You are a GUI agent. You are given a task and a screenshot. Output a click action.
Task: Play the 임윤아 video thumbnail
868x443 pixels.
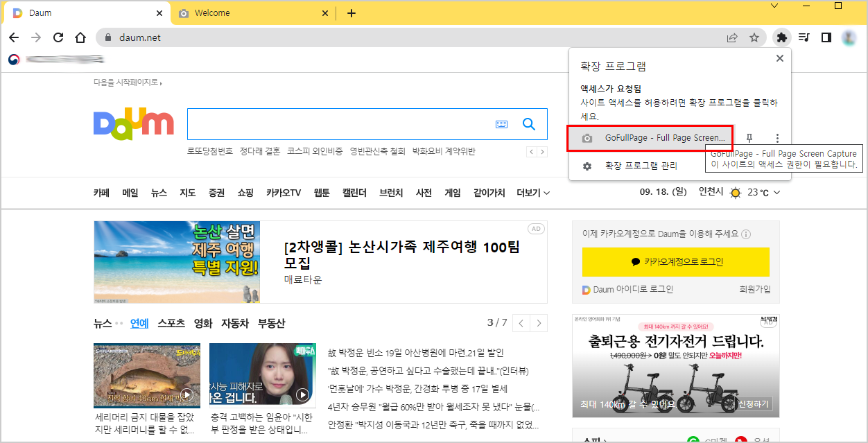pos(263,376)
